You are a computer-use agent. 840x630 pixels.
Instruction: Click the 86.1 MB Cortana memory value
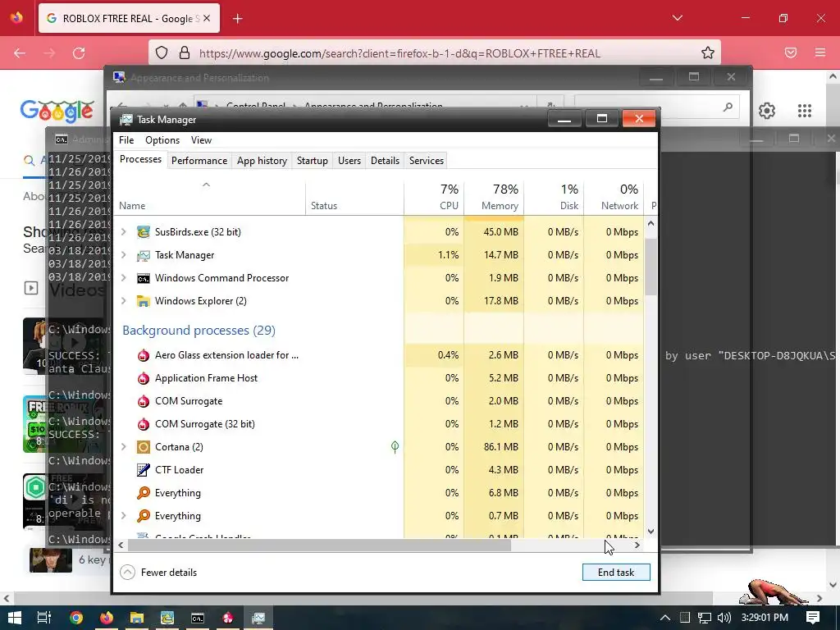click(501, 447)
